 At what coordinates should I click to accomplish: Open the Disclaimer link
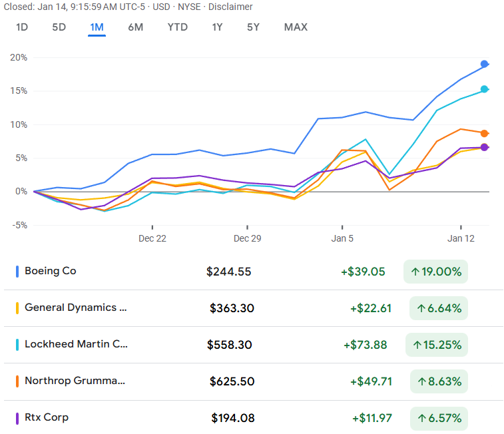(230, 7)
